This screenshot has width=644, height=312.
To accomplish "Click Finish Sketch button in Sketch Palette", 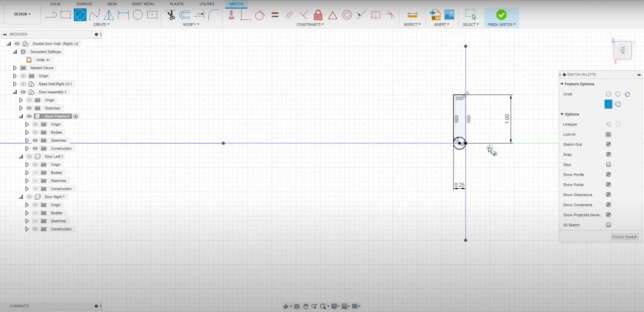I will pyautogui.click(x=625, y=237).
